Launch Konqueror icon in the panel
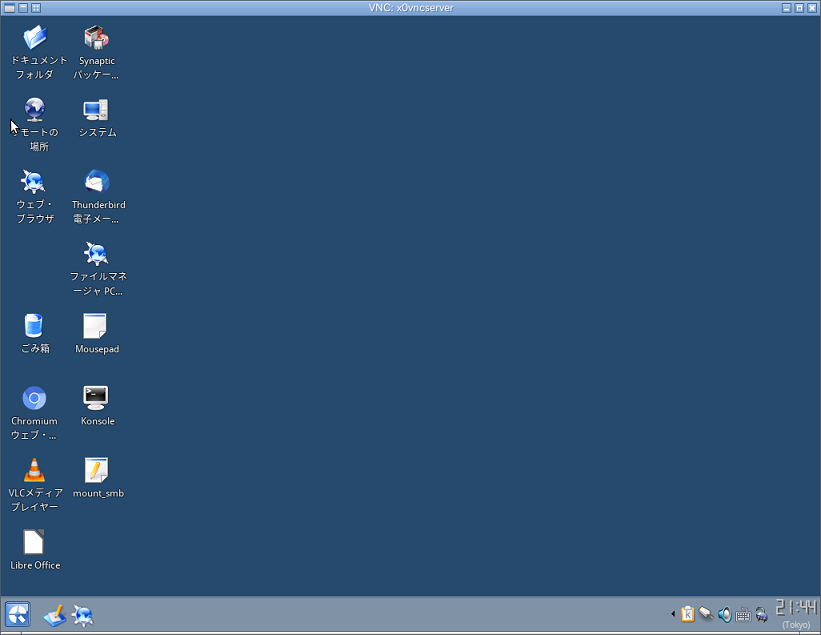Screen dimensions: 821x635 tap(83, 615)
